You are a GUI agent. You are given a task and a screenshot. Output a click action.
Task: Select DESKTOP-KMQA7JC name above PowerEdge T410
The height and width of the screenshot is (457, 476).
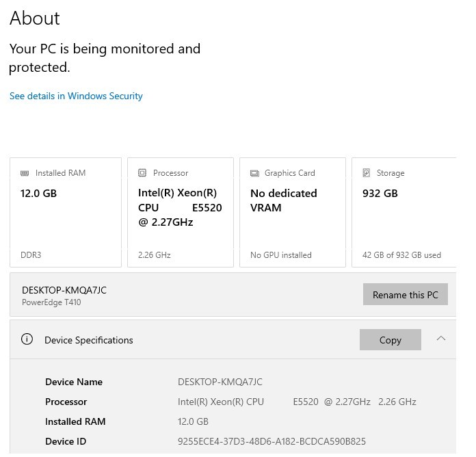click(x=64, y=290)
